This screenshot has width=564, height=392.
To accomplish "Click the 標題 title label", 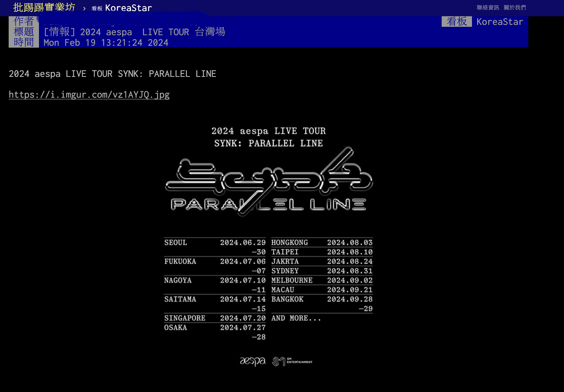I will pos(24,32).
